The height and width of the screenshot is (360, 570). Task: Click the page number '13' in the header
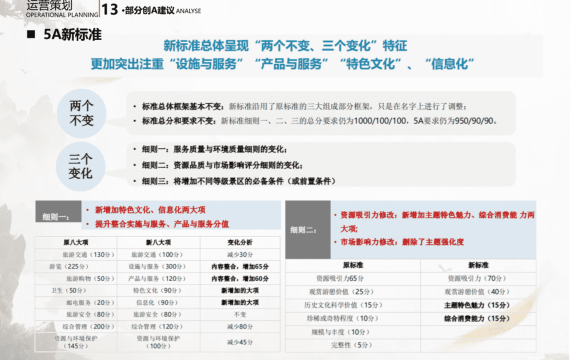coord(110,9)
